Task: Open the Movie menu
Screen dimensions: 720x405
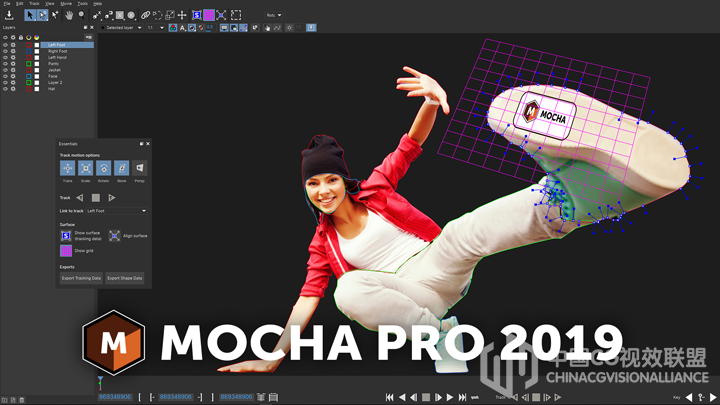Action: coord(66,3)
